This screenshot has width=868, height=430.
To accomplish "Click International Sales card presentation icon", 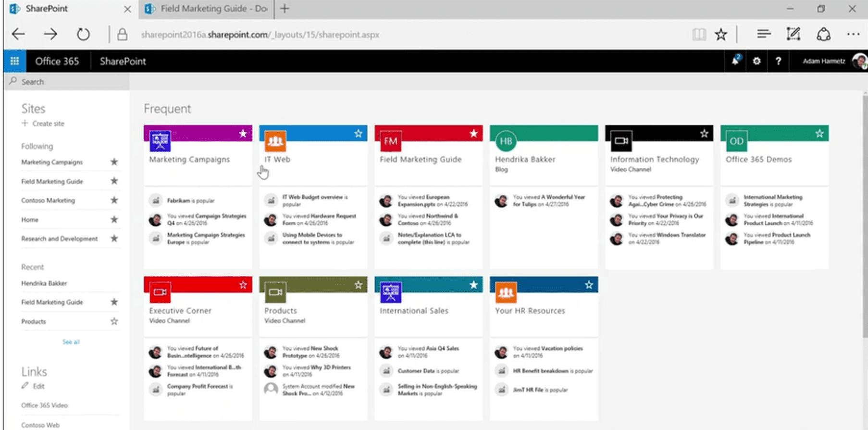I will pyautogui.click(x=391, y=292).
